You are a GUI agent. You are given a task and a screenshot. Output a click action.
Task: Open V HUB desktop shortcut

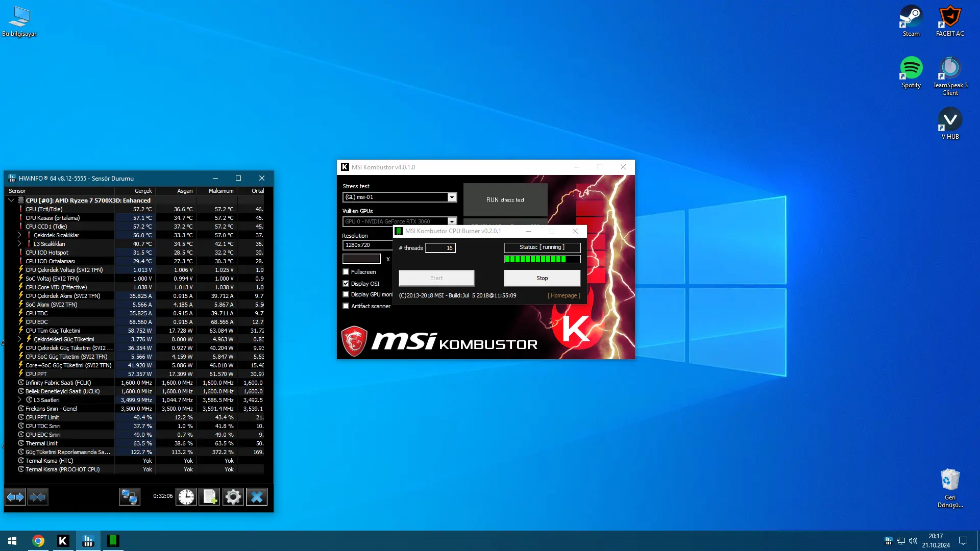[950, 124]
